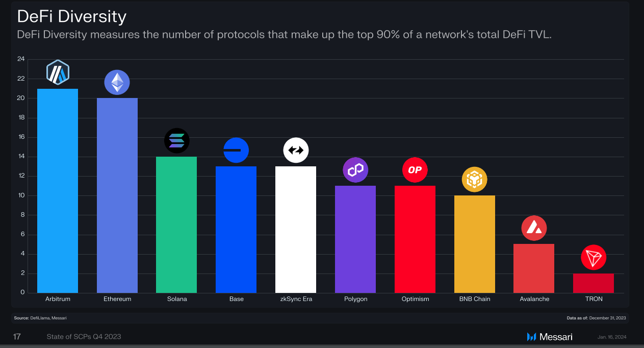Image resolution: width=644 pixels, height=348 pixels.
Task: Click the Base logo icon
Action: tap(236, 151)
